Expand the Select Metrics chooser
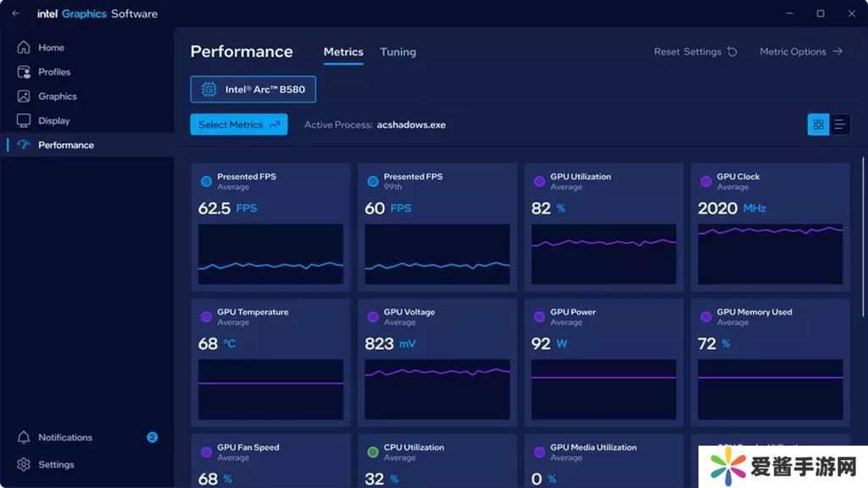Viewport: 868px width, 488px height. pyautogui.click(x=238, y=125)
